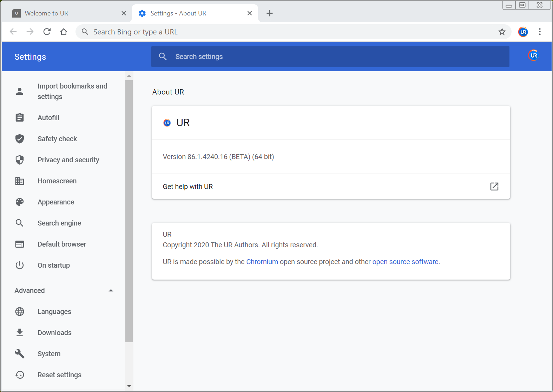Click the window icon for Default browser
553x392 pixels.
(20, 244)
